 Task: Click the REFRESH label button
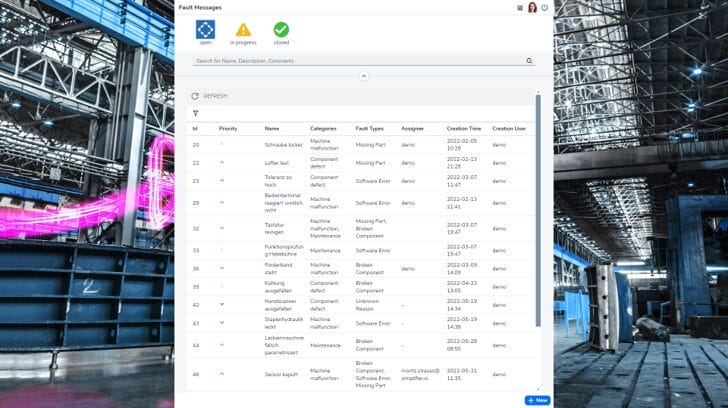coord(215,96)
